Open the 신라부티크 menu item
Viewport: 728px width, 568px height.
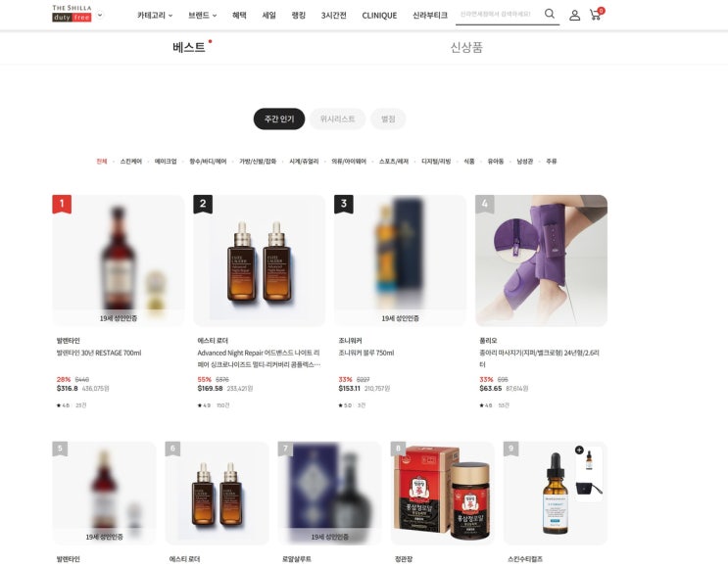tap(430, 16)
